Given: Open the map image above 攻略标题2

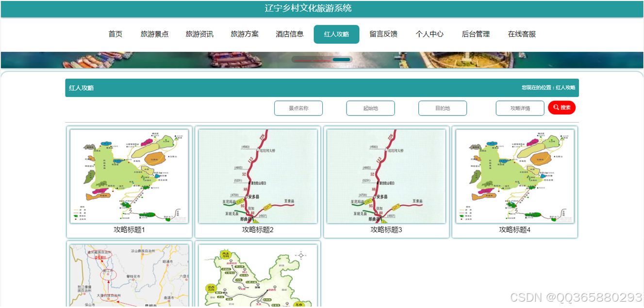Looking at the screenshot, I should coord(258,176).
